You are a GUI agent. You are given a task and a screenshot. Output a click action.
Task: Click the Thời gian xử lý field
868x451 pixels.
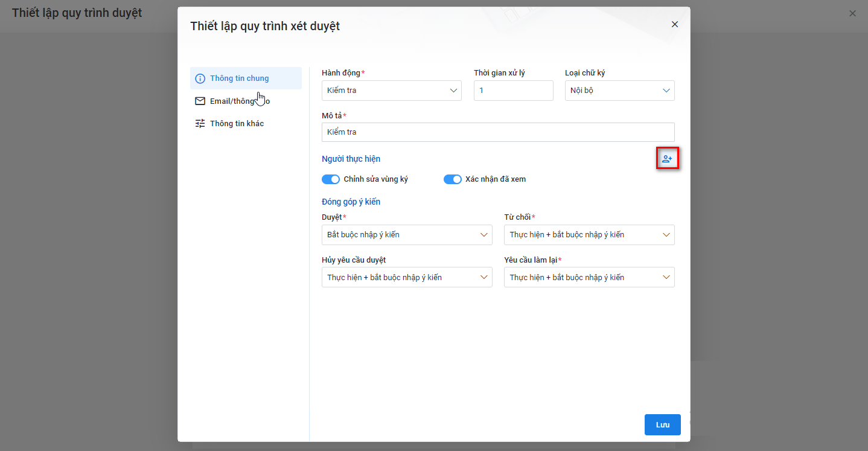click(513, 91)
